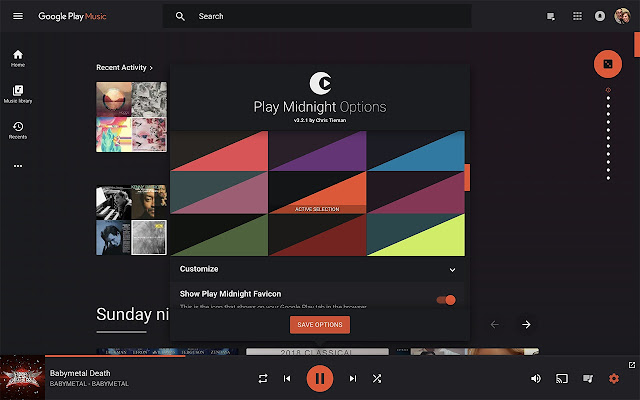
Task: Go to next carousel page arrow
Action: click(x=526, y=324)
